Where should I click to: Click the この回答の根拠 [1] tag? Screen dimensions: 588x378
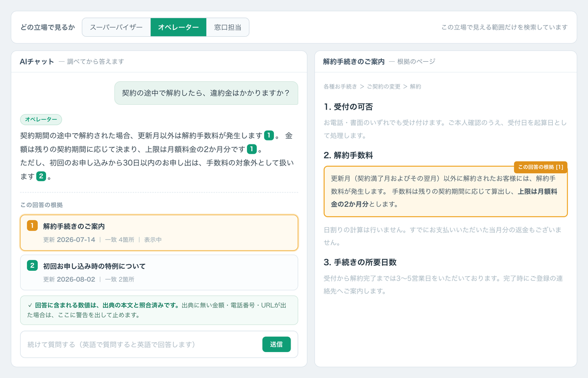pyautogui.click(x=540, y=167)
